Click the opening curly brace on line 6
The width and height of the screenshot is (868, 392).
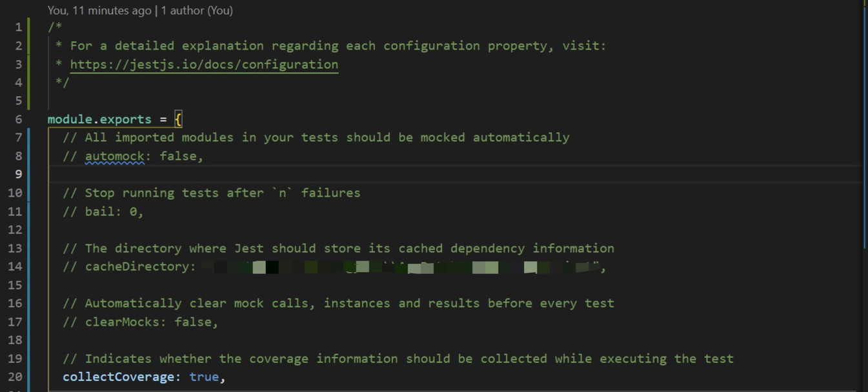pyautogui.click(x=178, y=119)
